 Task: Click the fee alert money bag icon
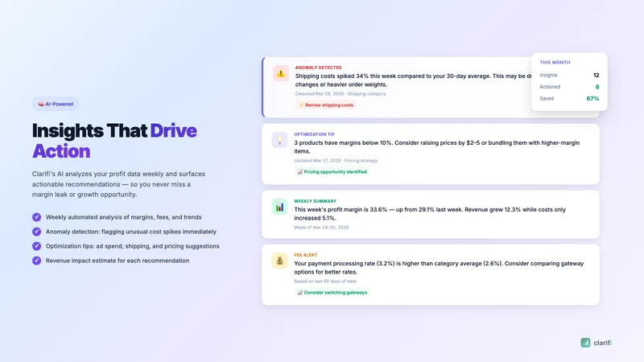pyautogui.click(x=279, y=261)
